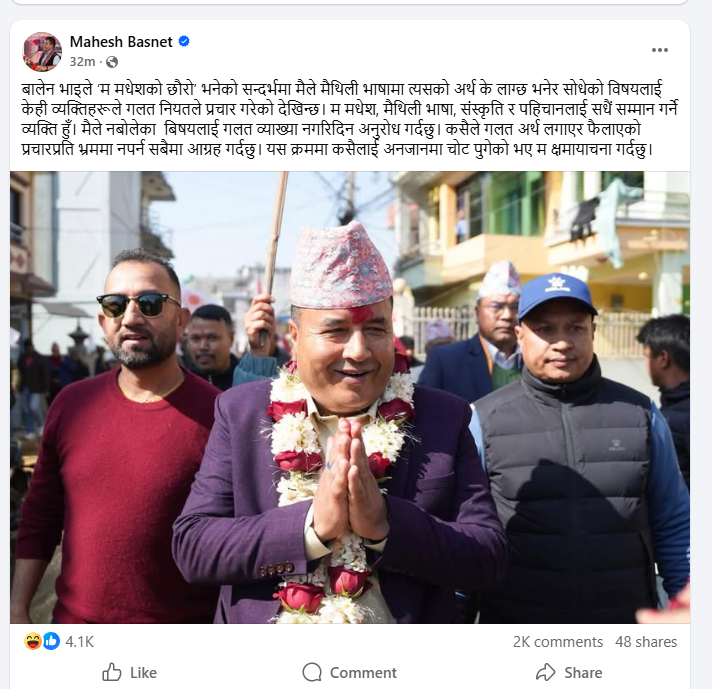Click the curved arrow Share icon
The image size is (712, 689).
(545, 672)
